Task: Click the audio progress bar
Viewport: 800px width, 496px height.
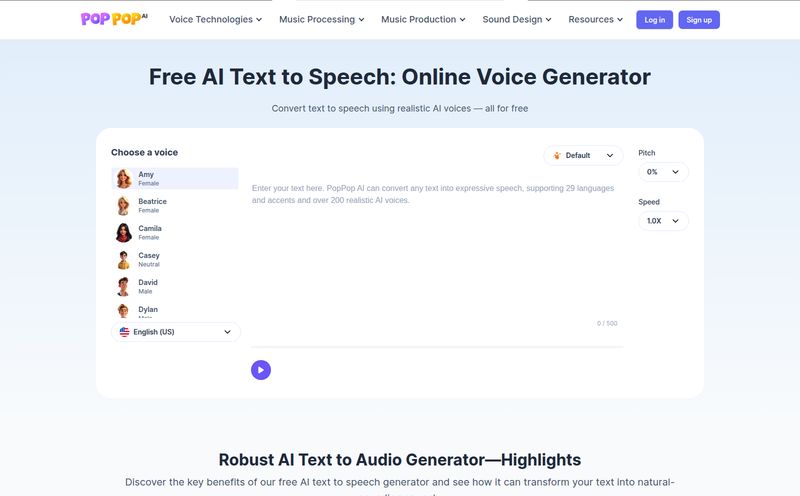Action: click(x=437, y=347)
